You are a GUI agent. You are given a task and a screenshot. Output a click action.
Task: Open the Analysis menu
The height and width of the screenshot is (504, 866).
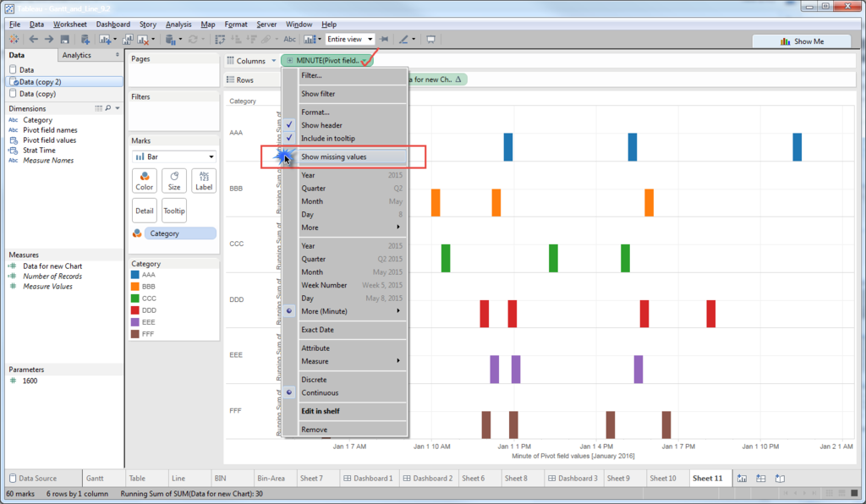(x=178, y=25)
